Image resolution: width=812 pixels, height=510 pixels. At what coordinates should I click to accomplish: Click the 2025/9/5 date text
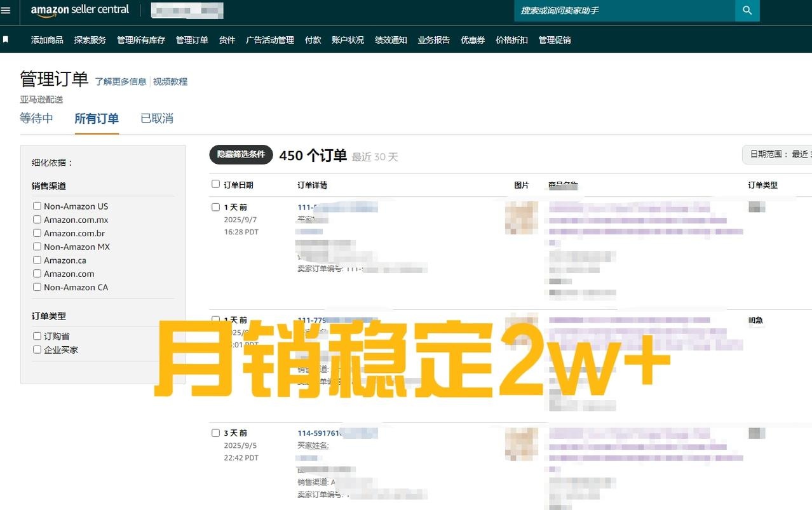click(240, 446)
